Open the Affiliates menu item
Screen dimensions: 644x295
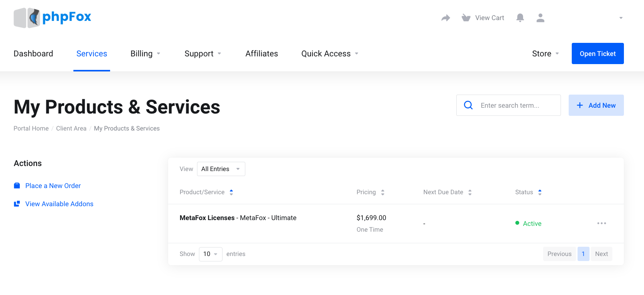[x=262, y=54]
